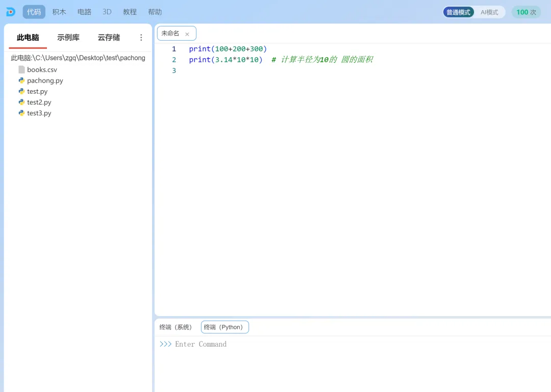Image resolution: width=551 pixels, height=392 pixels.
Task: Select 普通模式 mode toggle
Action: (x=458, y=12)
